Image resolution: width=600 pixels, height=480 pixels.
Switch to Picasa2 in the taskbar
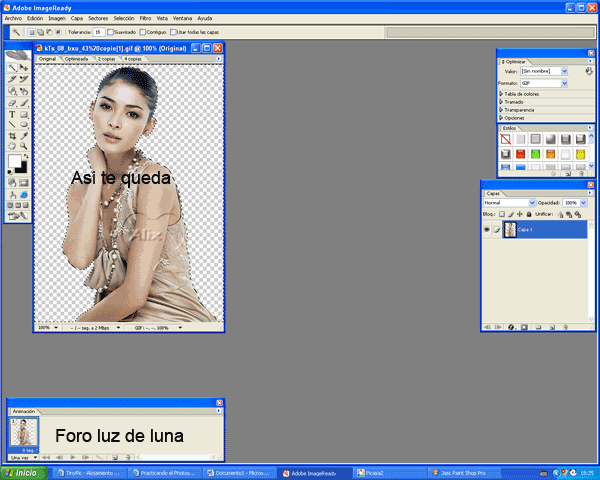(x=390, y=473)
